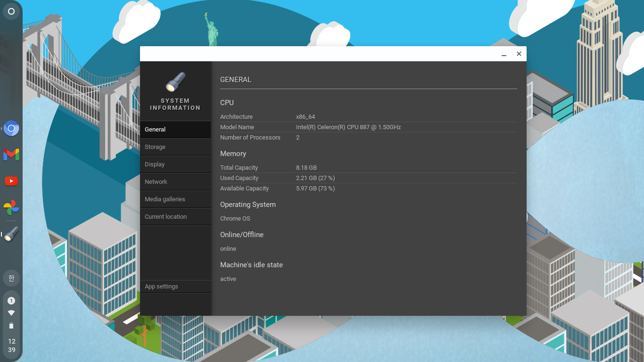Screen dimensions: 644x362
Task: Click the Number of Processors label
Action: pos(250,138)
